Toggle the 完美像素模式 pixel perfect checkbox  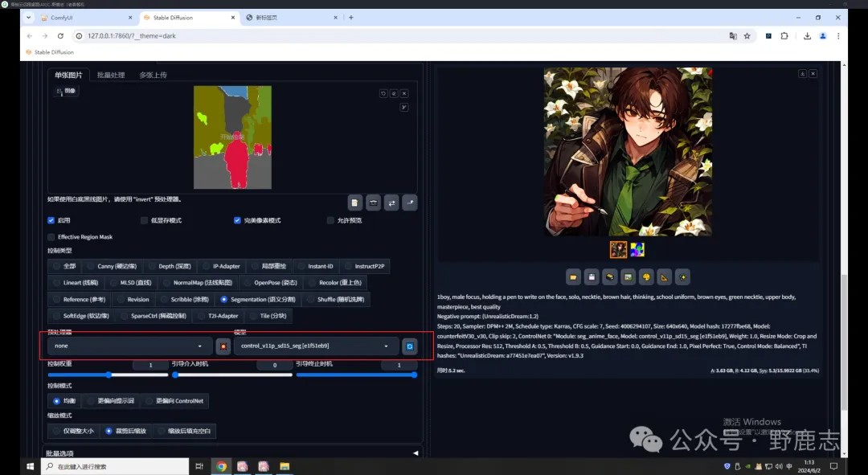click(x=237, y=220)
